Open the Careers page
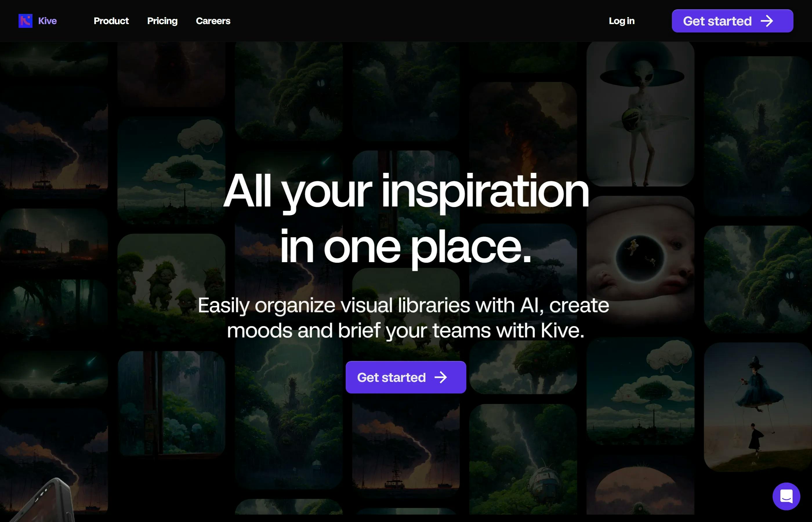812x522 pixels. click(x=213, y=21)
